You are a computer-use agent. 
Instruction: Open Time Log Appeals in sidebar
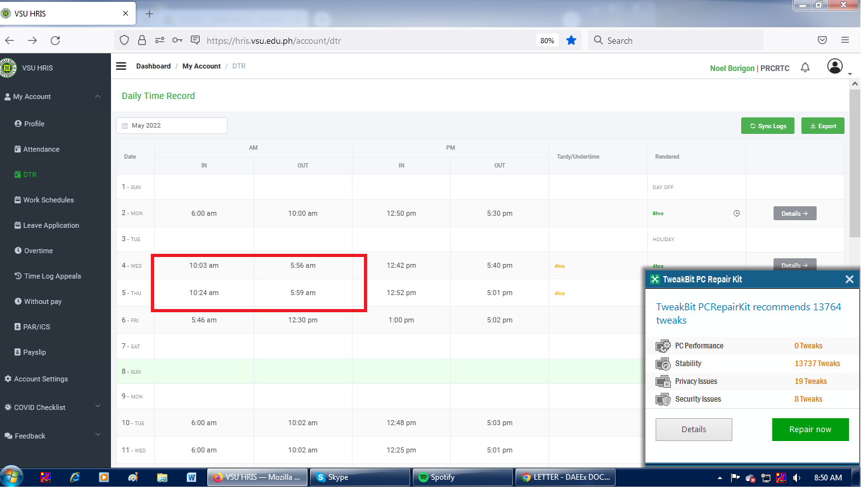coord(52,276)
